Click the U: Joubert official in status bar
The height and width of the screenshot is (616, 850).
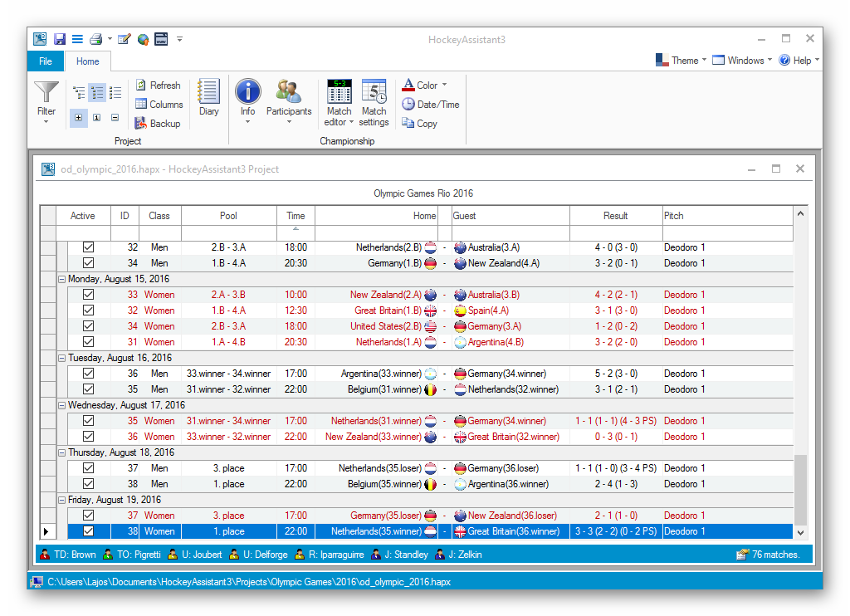click(195, 555)
